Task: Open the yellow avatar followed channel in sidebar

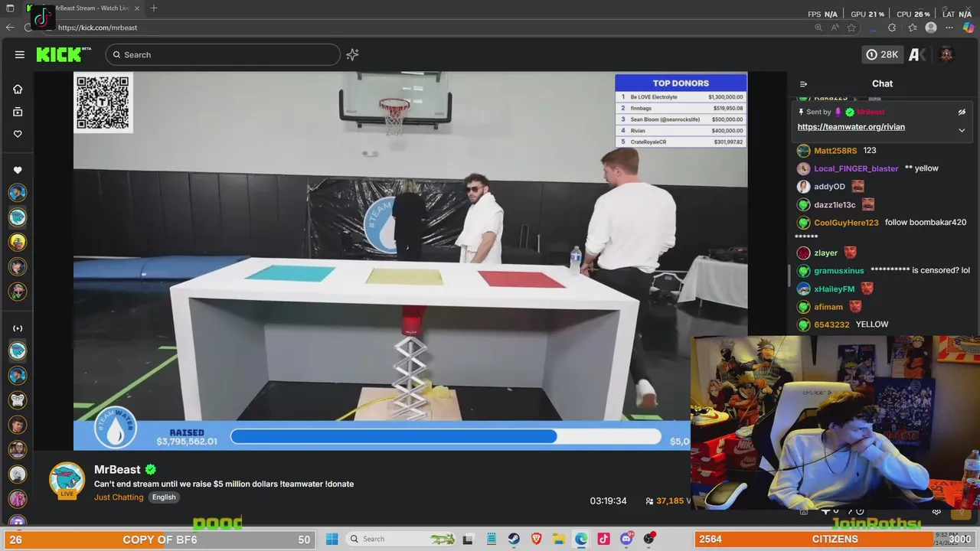Action: pos(18,242)
